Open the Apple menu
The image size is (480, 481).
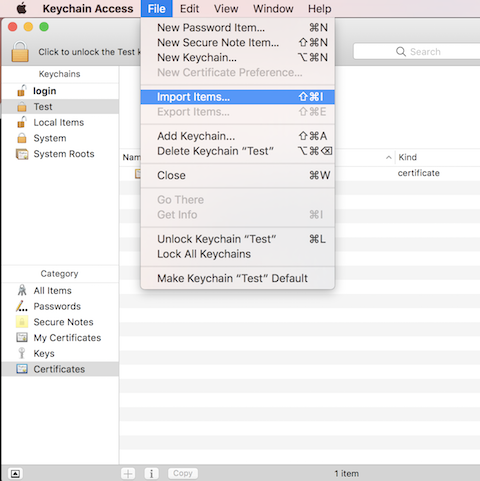(21, 8)
